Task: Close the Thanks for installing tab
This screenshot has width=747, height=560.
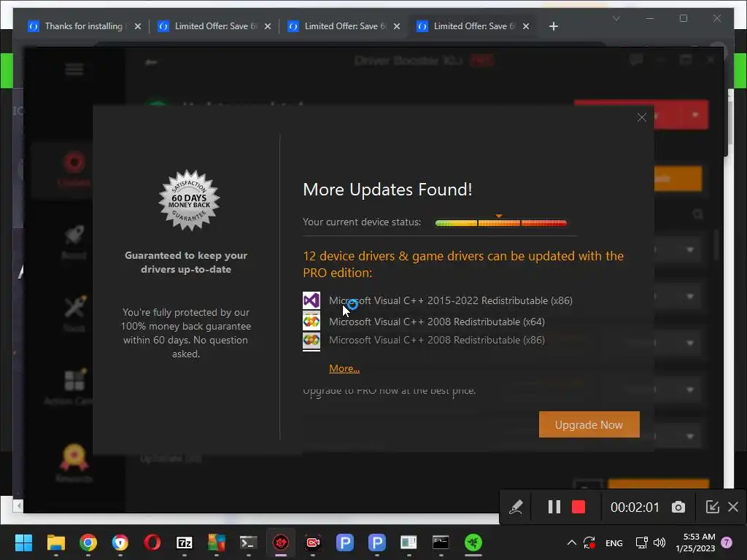Action: (138, 26)
